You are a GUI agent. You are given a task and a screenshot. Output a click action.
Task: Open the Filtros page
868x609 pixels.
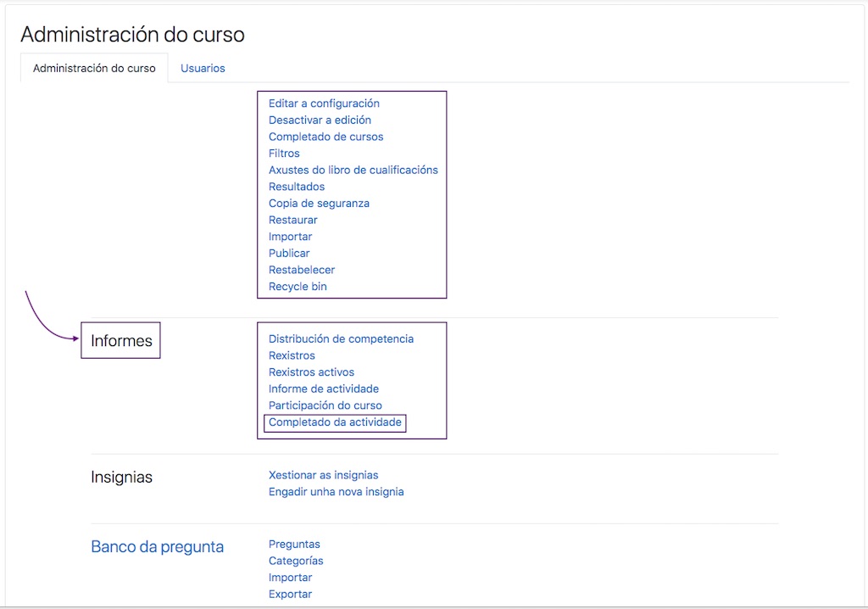284,153
